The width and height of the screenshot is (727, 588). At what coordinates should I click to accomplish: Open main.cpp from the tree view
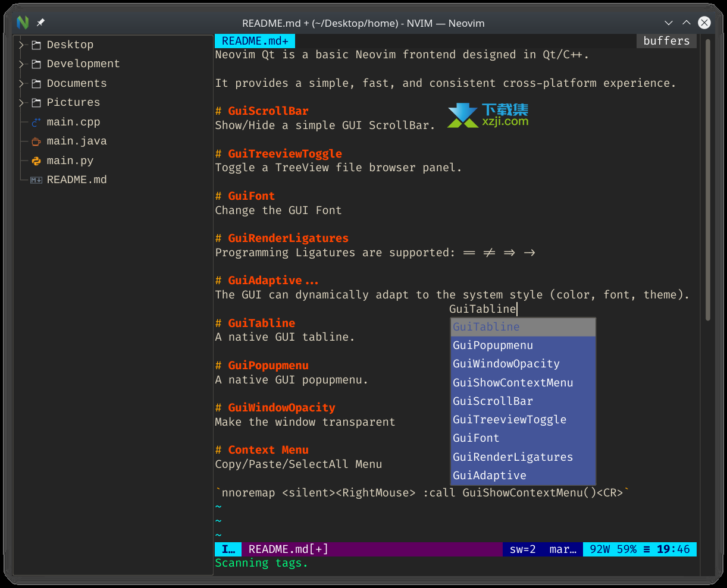[x=74, y=122]
